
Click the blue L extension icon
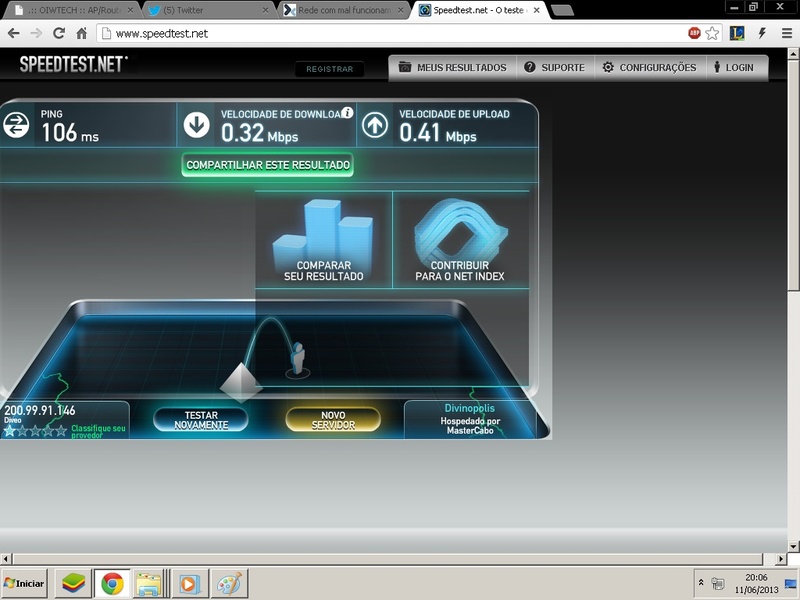point(737,34)
